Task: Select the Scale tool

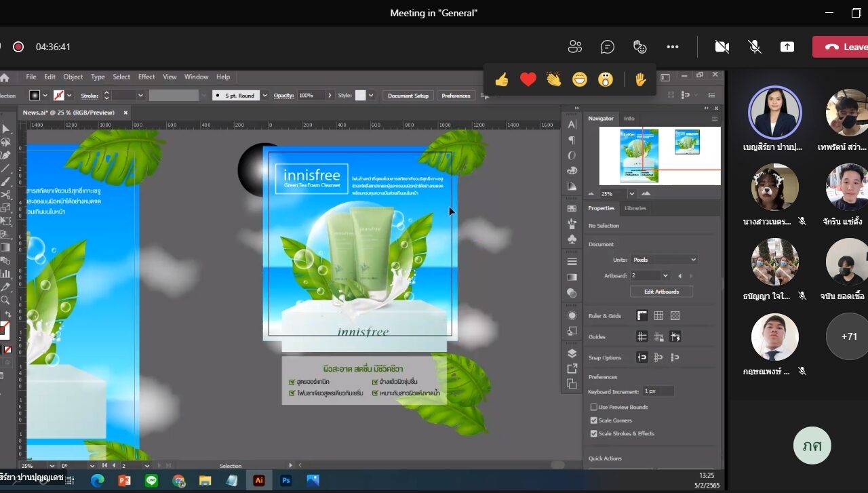Action: (x=5, y=208)
